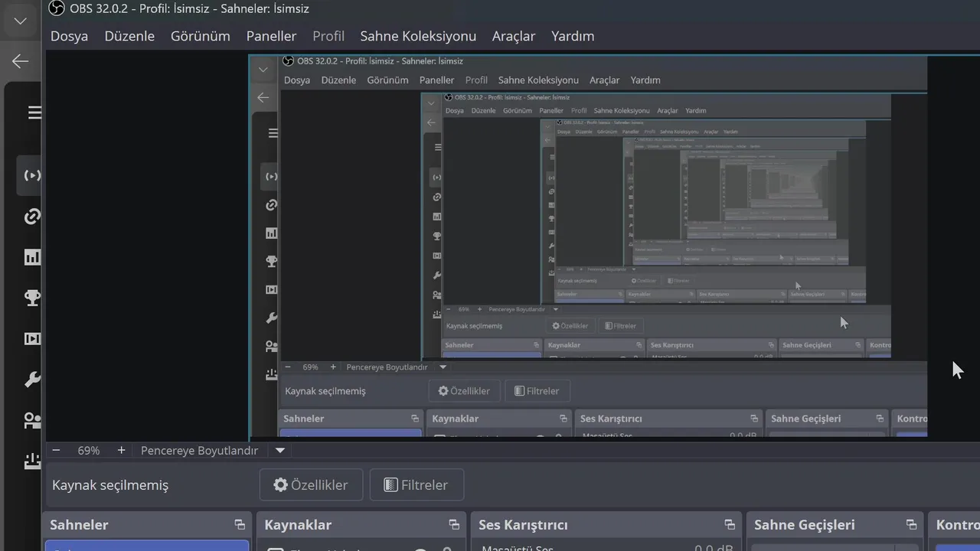Click the back arrow in largest nested preview
Image resolution: width=980 pixels, height=551 pixels.
263,97
